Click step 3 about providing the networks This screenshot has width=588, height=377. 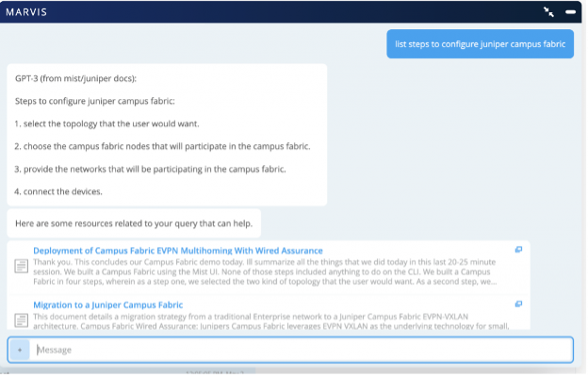click(x=150, y=170)
